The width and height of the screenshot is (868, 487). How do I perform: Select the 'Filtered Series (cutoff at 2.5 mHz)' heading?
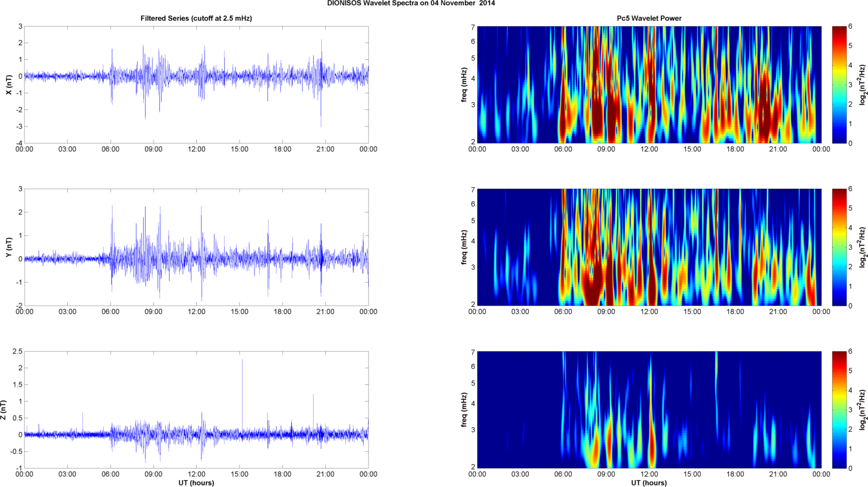[196, 18]
